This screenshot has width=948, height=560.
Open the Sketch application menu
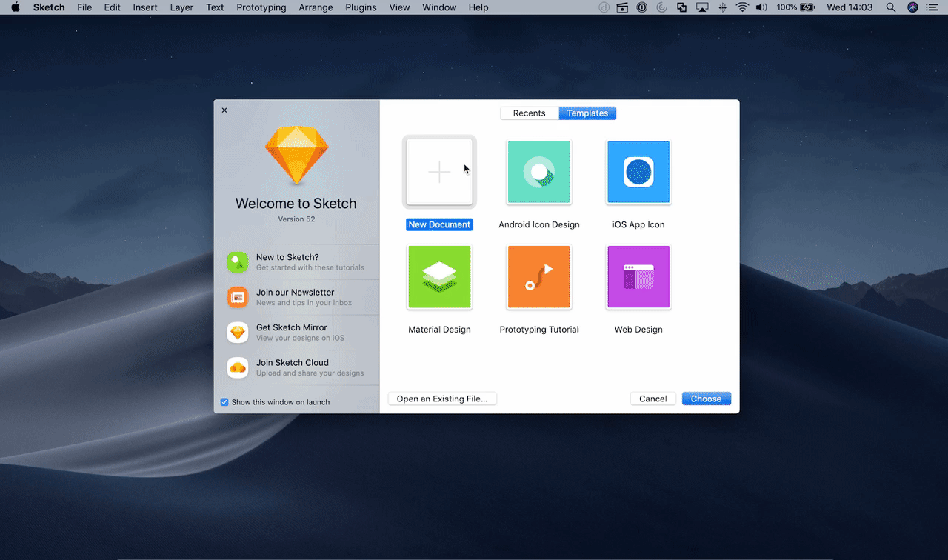click(x=49, y=7)
